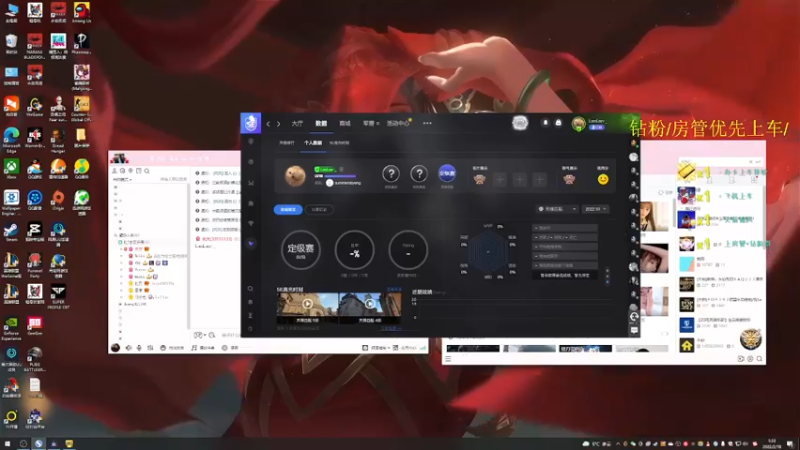This screenshot has width=800, height=450.
Task: Expand the channel tree node with red users
Action: click(120, 242)
